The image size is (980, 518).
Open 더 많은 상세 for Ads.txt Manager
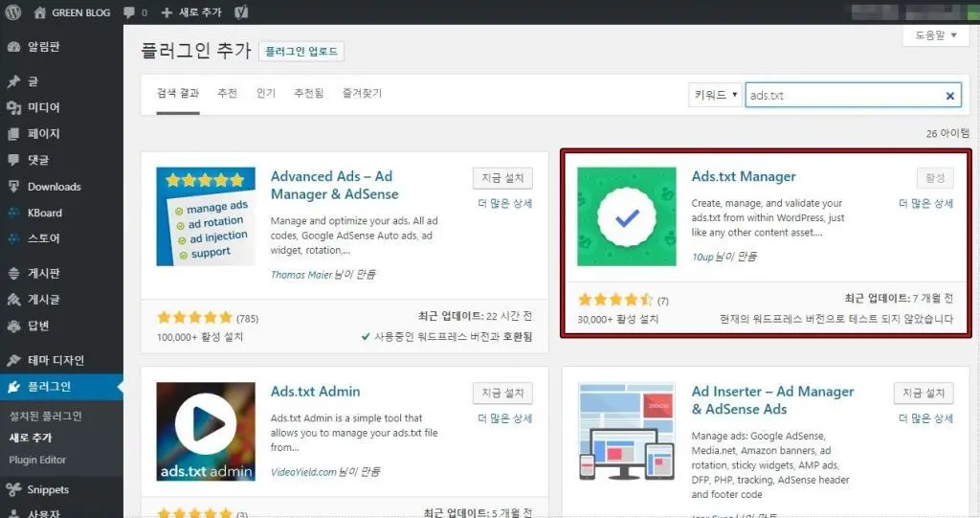click(x=926, y=203)
